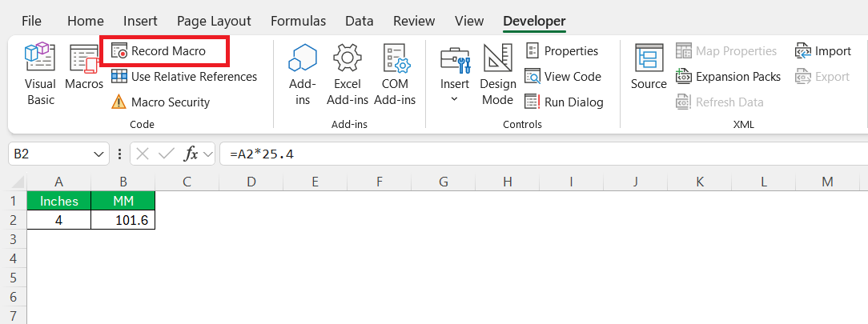868x324 pixels.
Task: Select column A header
Action: click(58, 182)
